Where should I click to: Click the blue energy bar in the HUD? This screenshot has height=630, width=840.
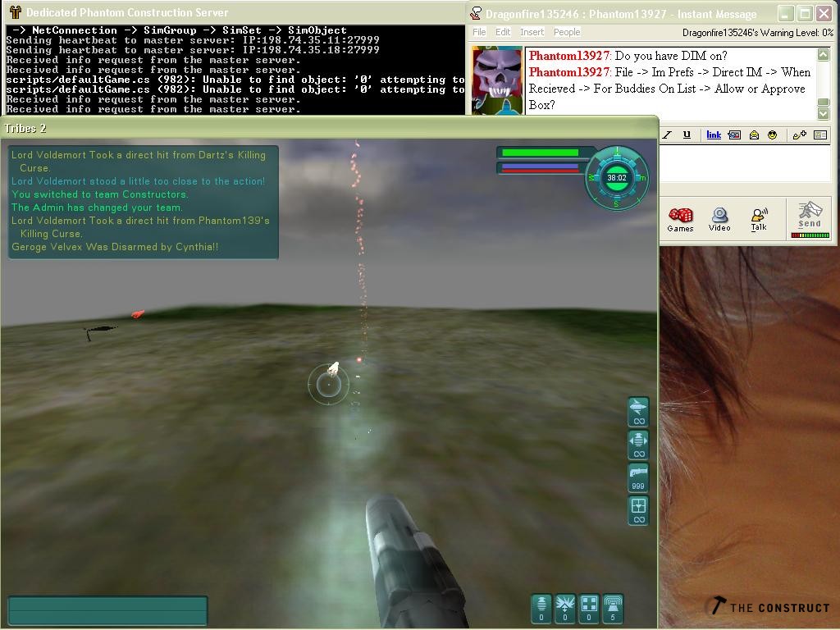(x=540, y=167)
